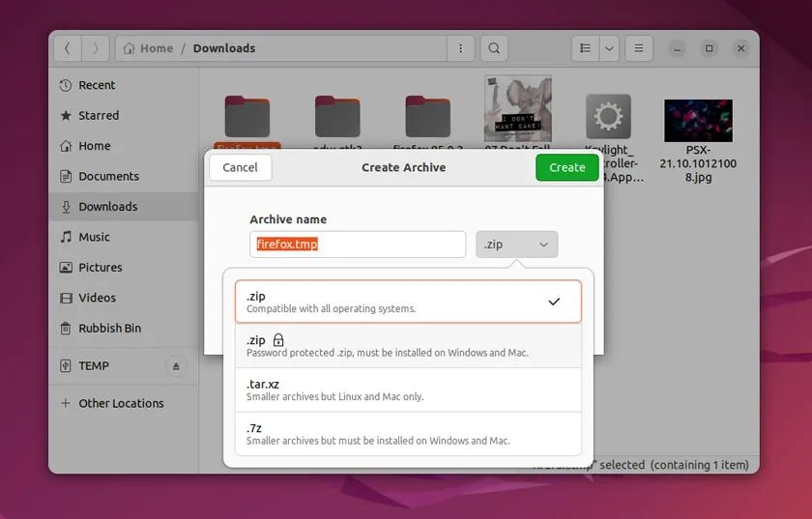Pick the .7z archive format
Viewport: 812px width, 519px height.
tap(408, 434)
